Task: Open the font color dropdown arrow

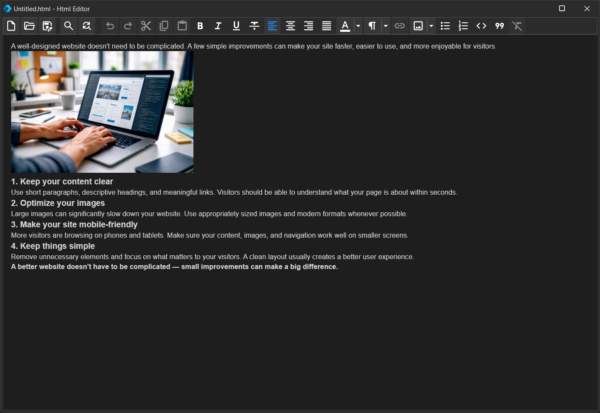Action: (358, 26)
